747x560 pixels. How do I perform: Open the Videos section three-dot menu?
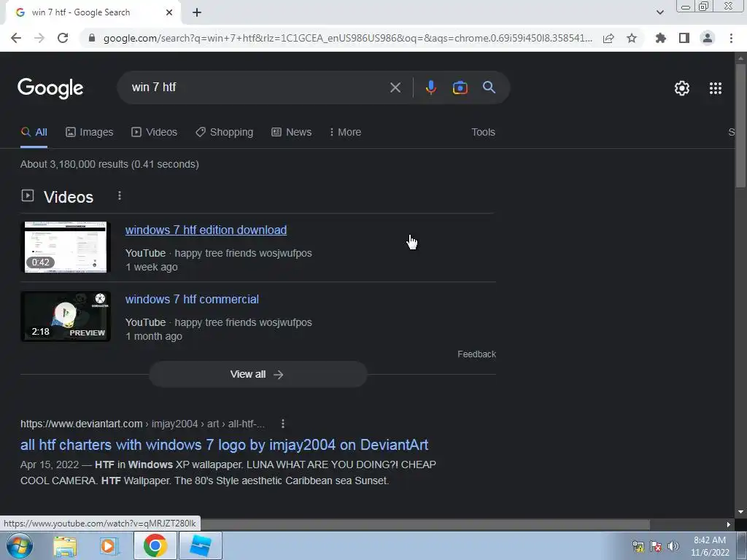[120, 195]
